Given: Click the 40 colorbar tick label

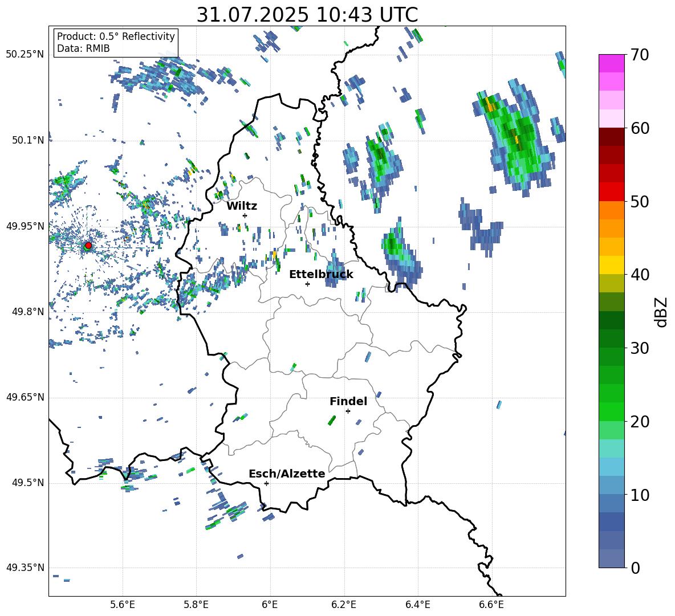Looking at the screenshot, I should pos(639,275).
